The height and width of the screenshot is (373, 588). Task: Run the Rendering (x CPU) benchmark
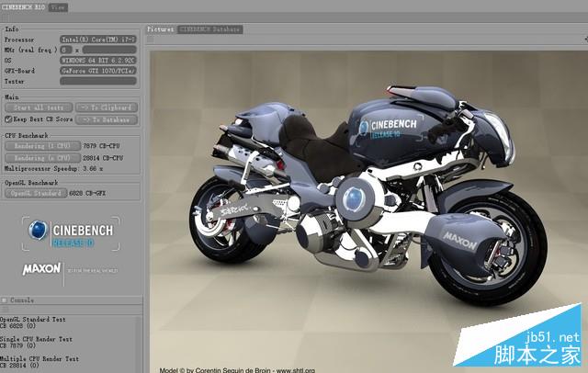click(x=43, y=158)
